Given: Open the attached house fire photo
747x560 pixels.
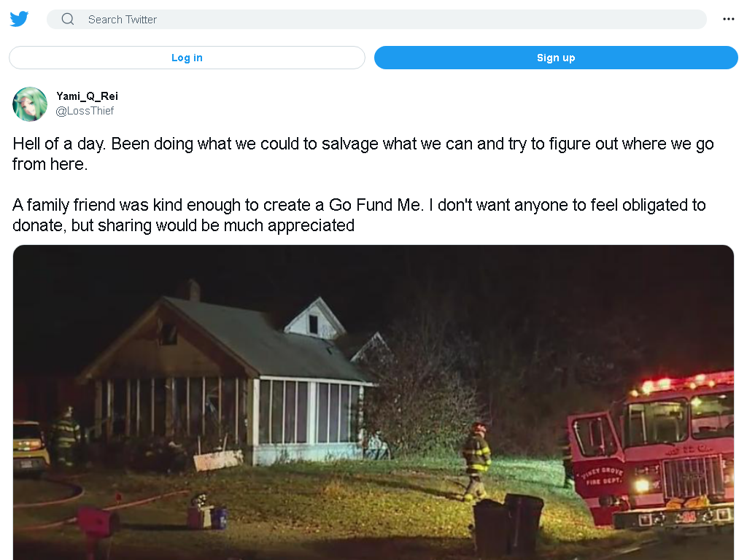Looking at the screenshot, I should (x=373, y=402).
